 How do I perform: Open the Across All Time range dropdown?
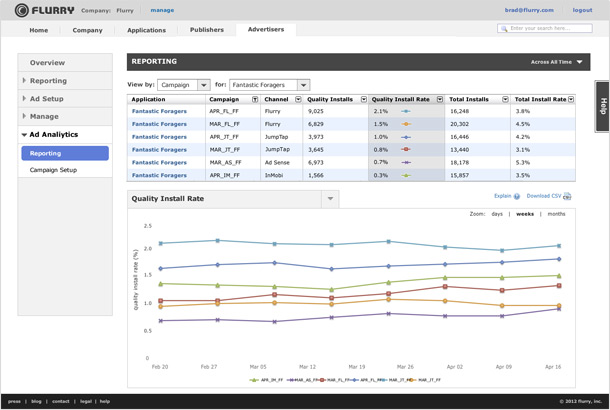pos(556,62)
